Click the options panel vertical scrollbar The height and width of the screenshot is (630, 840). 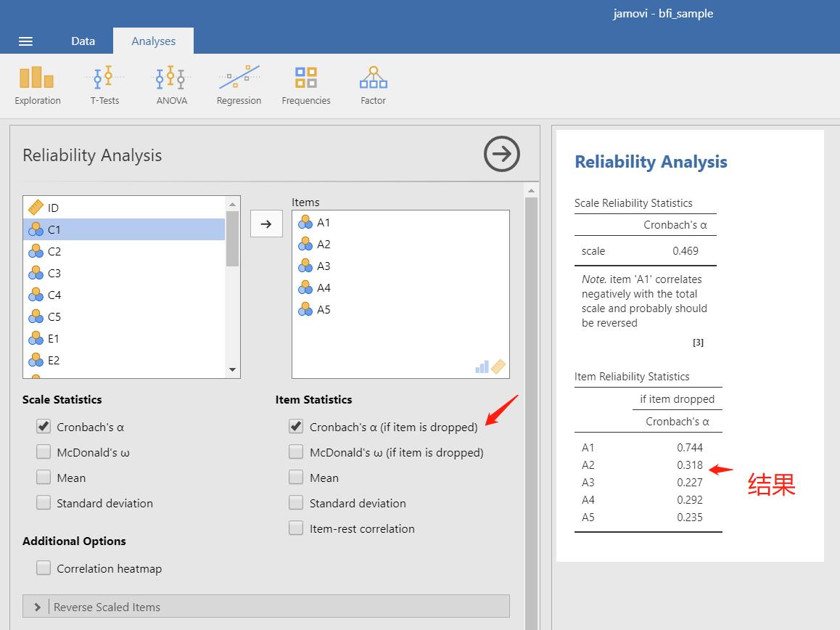[532, 414]
